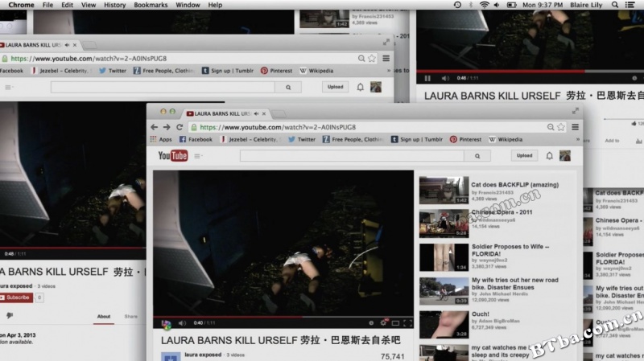
Task: Mute video via speaker icon in front player
Action: tap(183, 323)
